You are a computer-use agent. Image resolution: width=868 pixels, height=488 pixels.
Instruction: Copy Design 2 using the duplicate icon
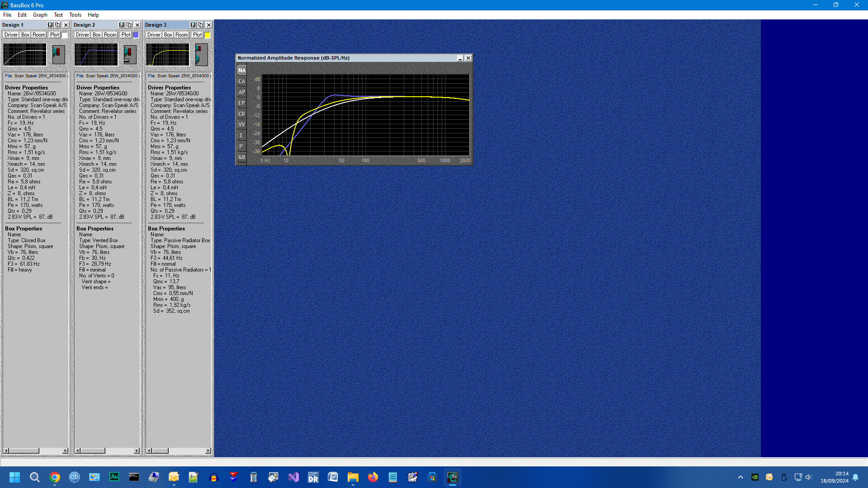tap(129, 25)
